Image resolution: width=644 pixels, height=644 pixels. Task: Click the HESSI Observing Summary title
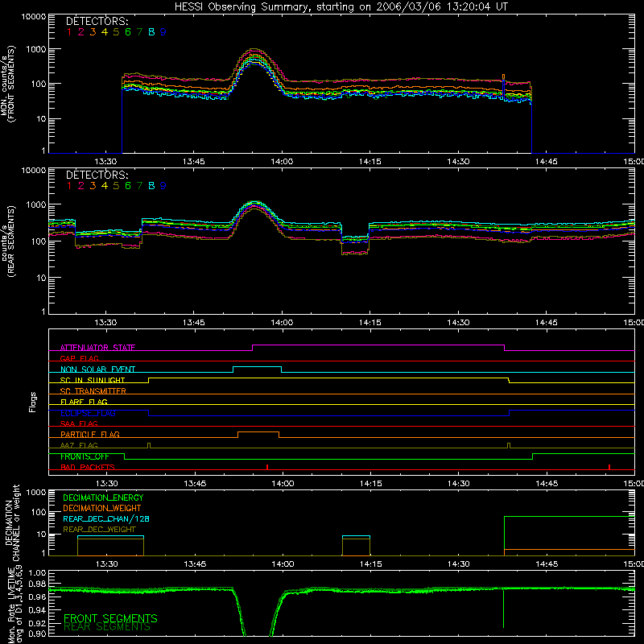point(341,7)
